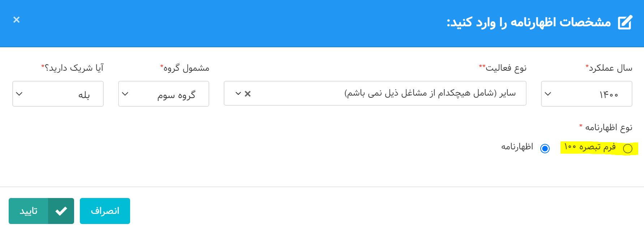
Task: Click the chevron arrow in the مشمول گروه field
Action: point(125,94)
